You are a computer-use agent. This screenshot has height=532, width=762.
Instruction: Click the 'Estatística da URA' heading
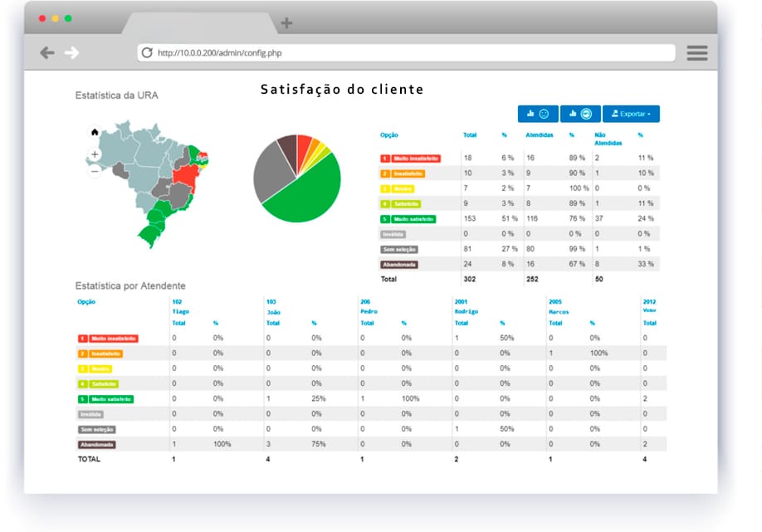117,95
